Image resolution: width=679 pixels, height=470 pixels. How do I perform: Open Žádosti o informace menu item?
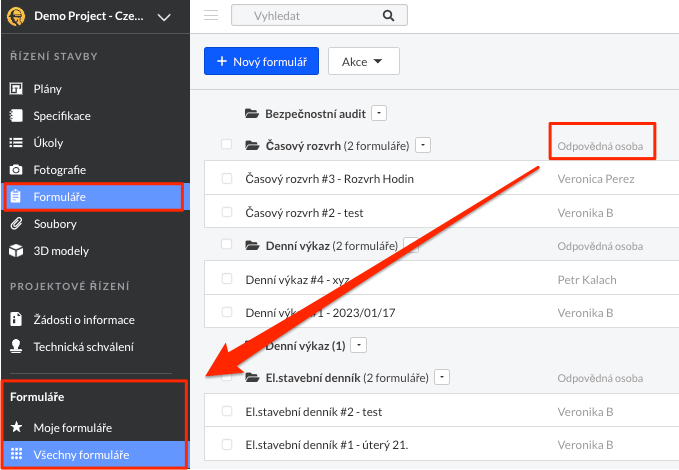(83, 320)
